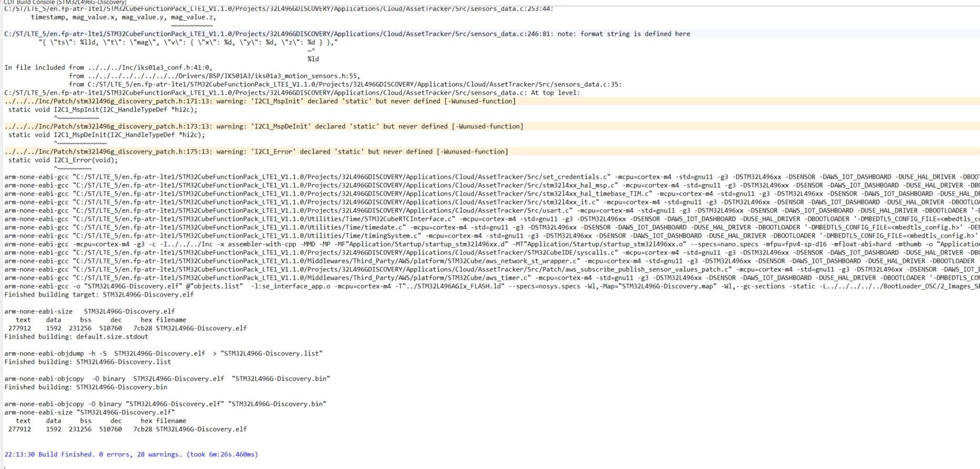Click 'Finished building: STM32L496G-Discovery.bin' line
Viewport: 980px width, 469px height.
coord(86,387)
